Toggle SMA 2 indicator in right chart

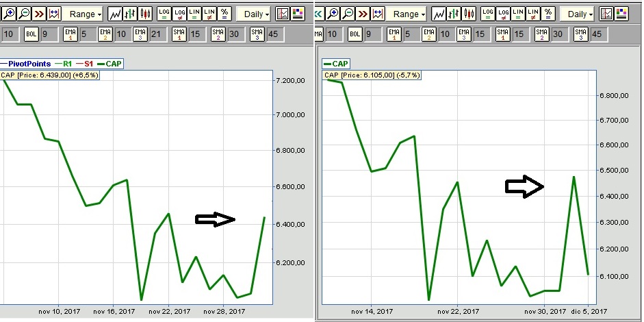(542, 34)
